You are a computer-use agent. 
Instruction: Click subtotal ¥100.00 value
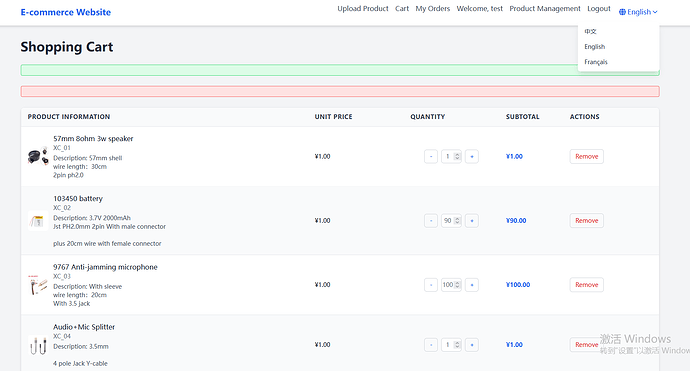(x=518, y=285)
